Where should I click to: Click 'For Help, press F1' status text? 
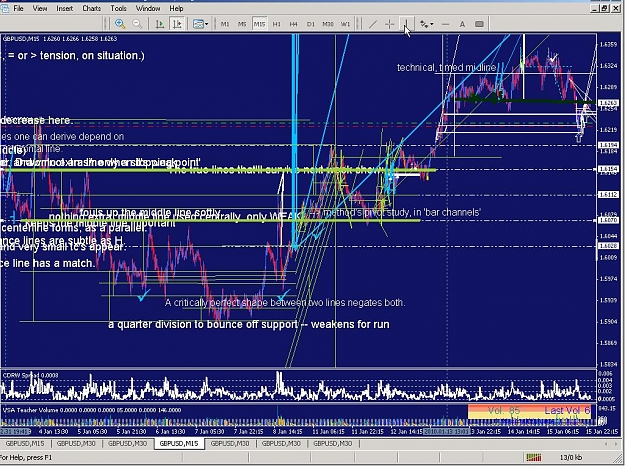point(26,457)
